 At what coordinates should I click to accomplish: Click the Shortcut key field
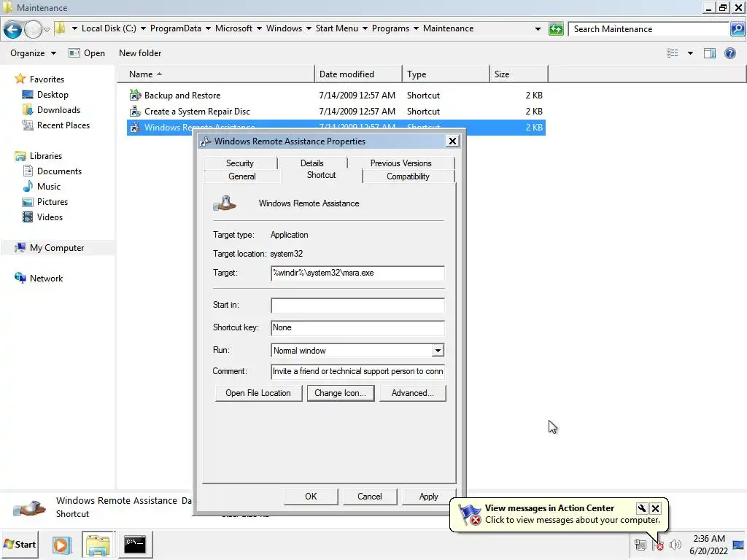click(x=357, y=327)
